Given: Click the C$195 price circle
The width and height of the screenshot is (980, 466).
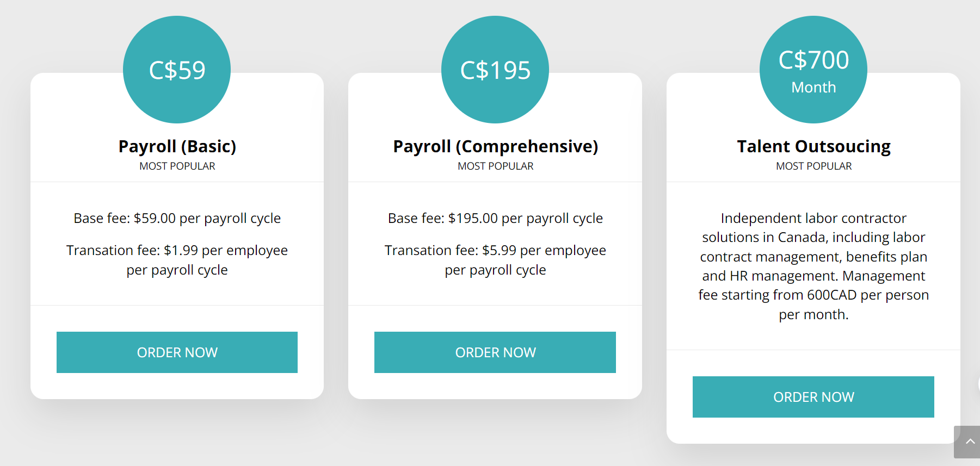Looking at the screenshot, I should coord(495,70).
